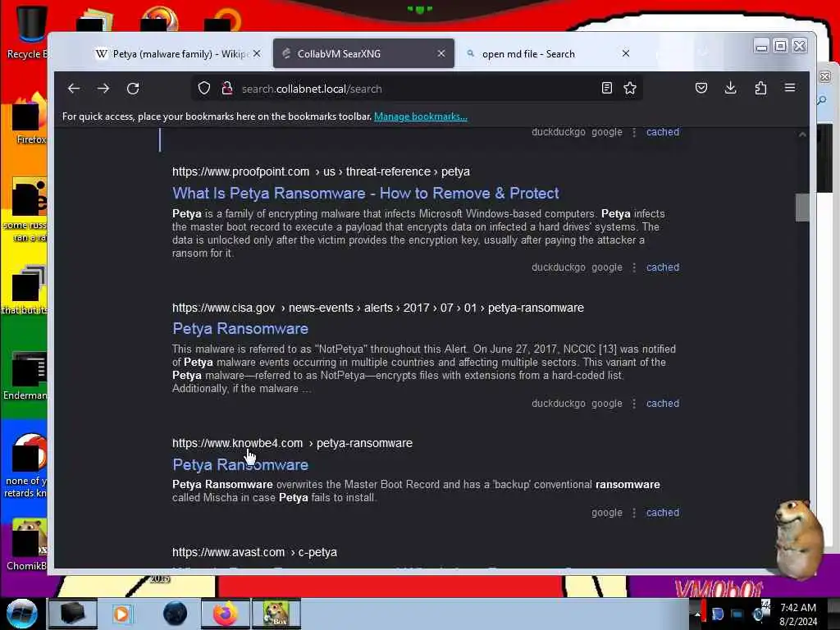Open the ChomikBox desktop icon
This screenshot has height=630, width=840.
point(27,545)
